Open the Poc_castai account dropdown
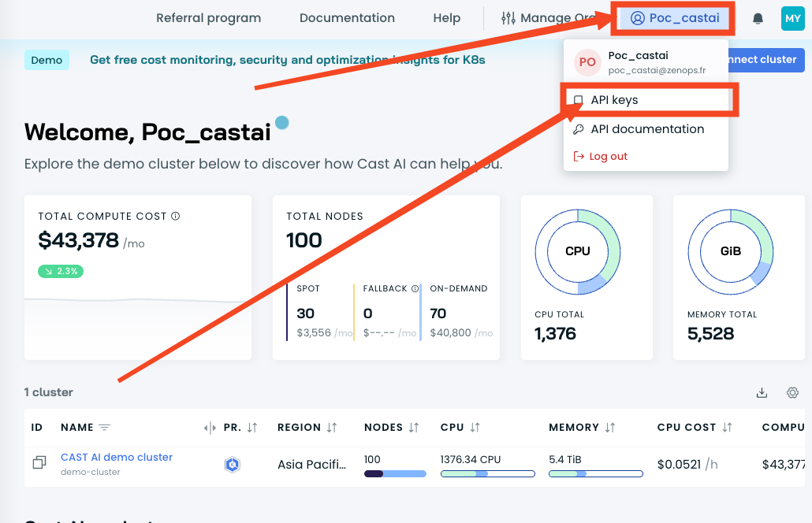 [x=675, y=18]
